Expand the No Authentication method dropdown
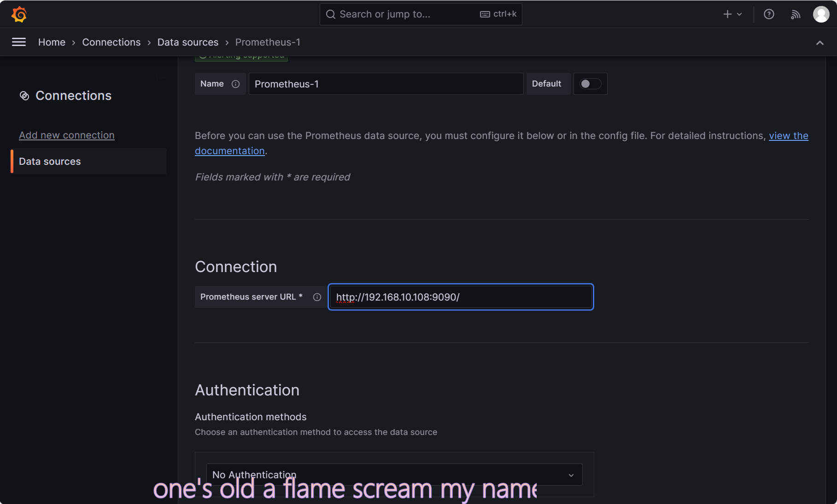 click(x=394, y=475)
